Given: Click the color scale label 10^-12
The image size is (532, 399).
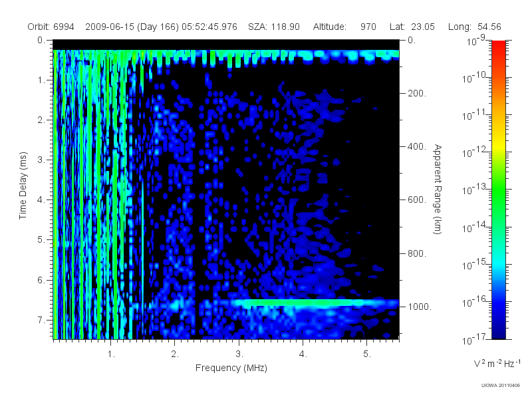Looking at the screenshot, I should pyautogui.click(x=473, y=152).
